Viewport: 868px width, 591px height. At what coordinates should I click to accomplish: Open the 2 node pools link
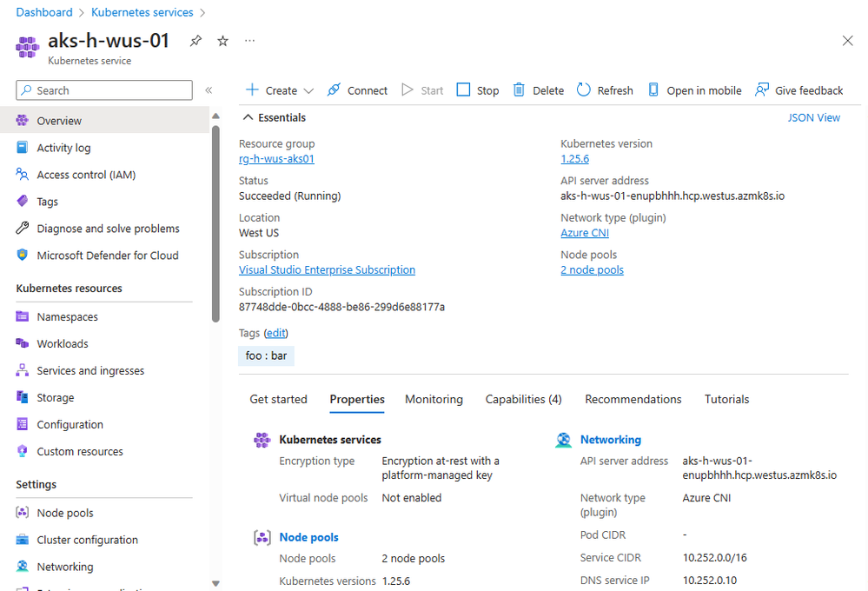(x=592, y=270)
